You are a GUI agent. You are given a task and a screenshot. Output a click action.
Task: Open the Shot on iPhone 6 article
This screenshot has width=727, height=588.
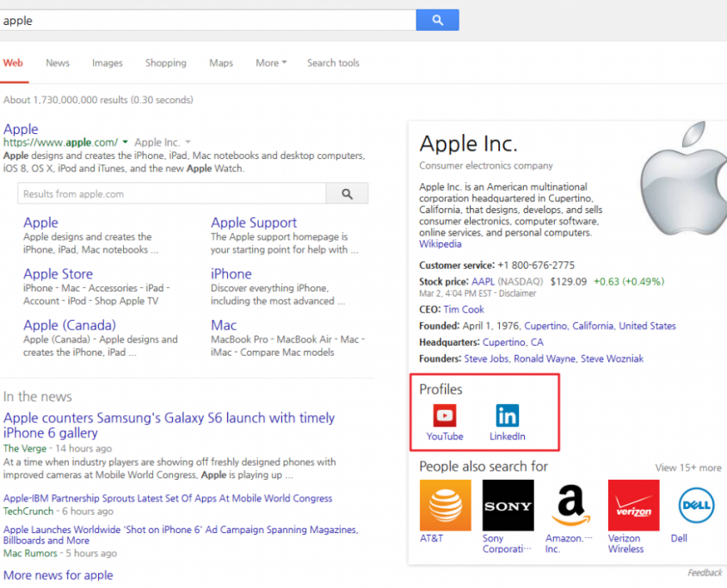(181, 535)
